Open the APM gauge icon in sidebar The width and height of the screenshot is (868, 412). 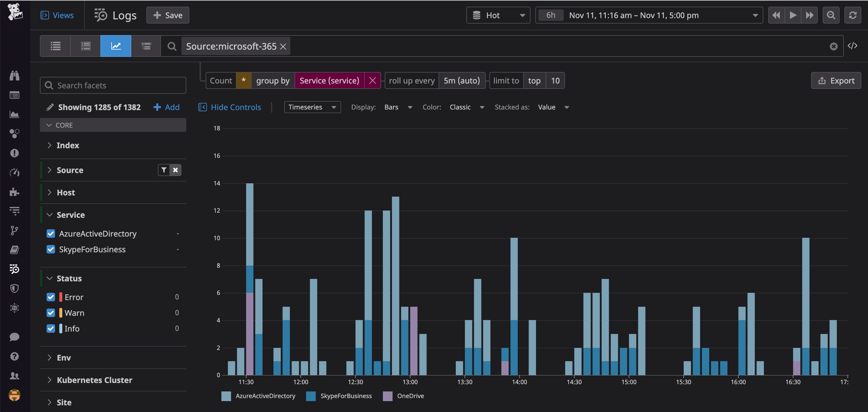14,172
